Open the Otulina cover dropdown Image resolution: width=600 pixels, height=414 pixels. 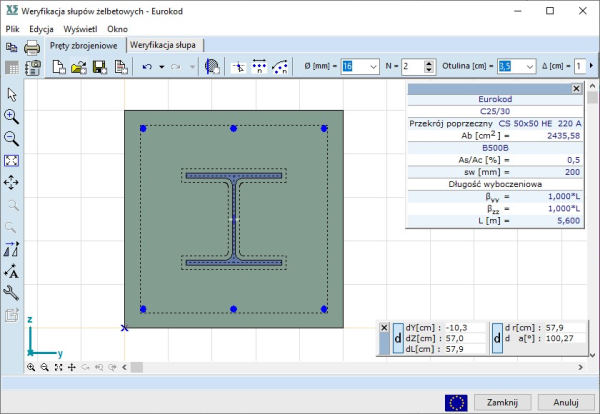pos(531,67)
